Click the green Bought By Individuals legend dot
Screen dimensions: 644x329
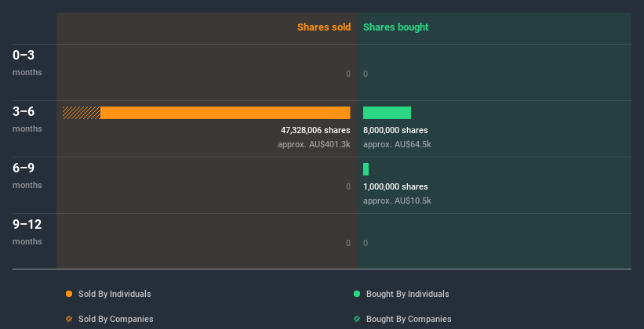coord(357,294)
